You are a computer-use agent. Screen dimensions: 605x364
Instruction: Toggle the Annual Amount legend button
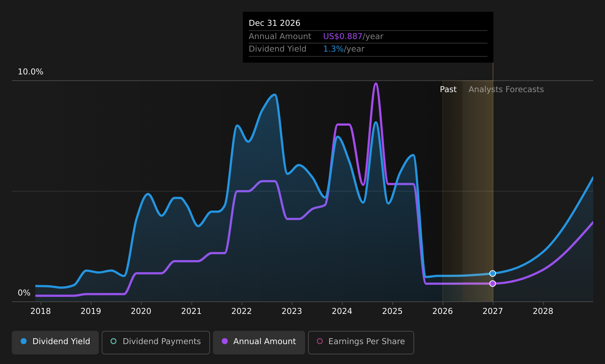tap(259, 342)
